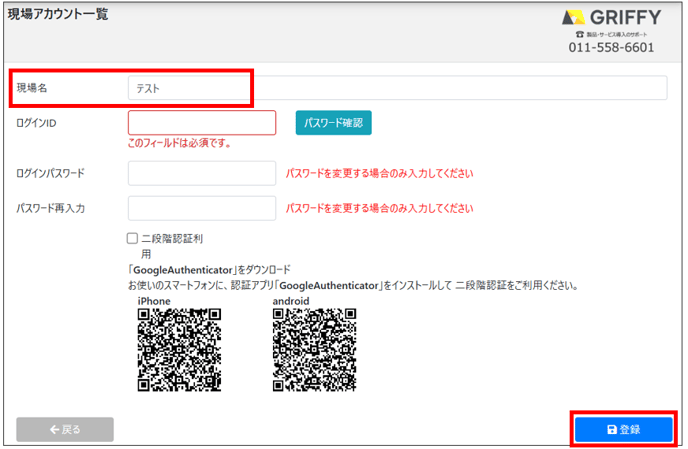Click the left arrow icon on 戻る

pyautogui.click(x=54, y=429)
